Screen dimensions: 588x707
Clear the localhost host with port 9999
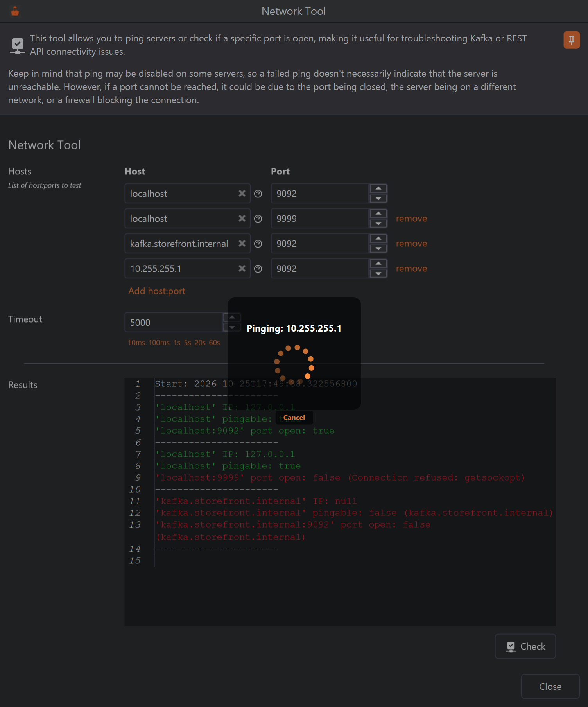(242, 219)
